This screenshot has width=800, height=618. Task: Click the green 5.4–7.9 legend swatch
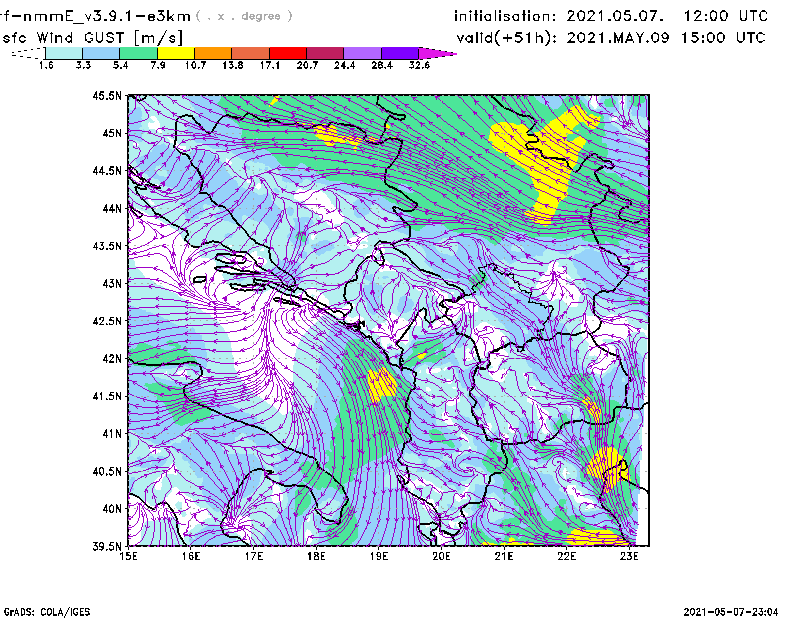coord(138,53)
